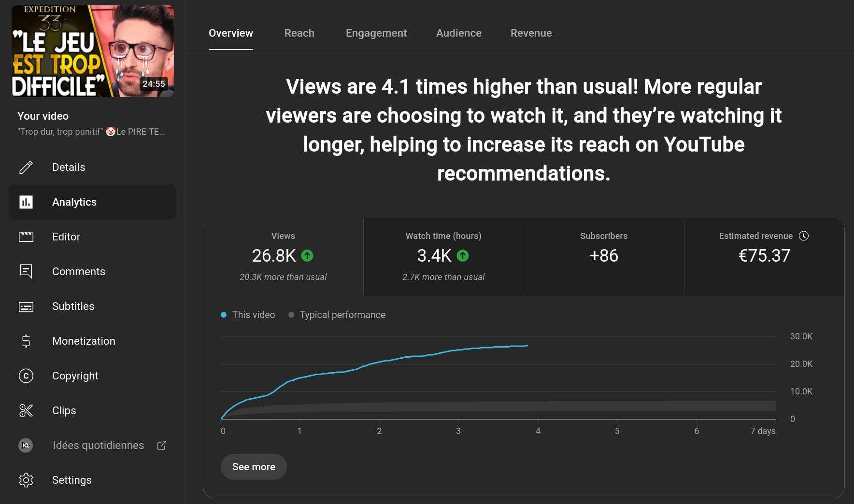Open the Subtitles icon in sidebar
This screenshot has width=854, height=504.
(x=26, y=306)
